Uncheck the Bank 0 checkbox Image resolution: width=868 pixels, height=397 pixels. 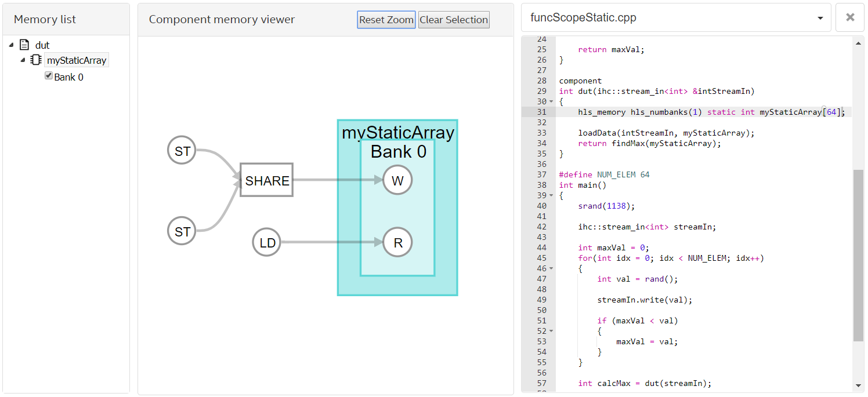click(49, 76)
